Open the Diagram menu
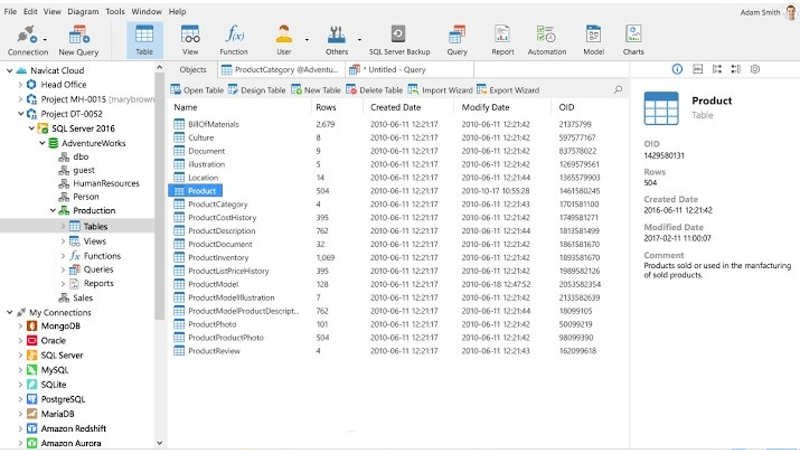 (83, 11)
